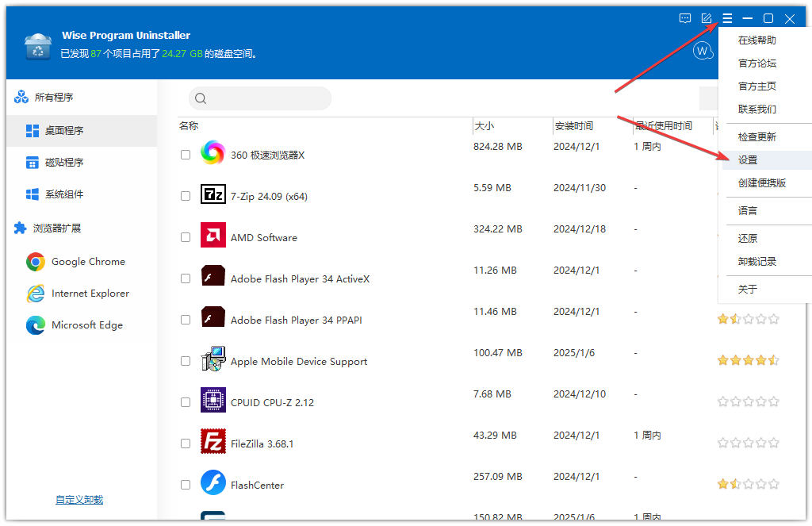Rate Apple Mobile Device Support with stars
The width and height of the screenshot is (812, 526).
point(749,359)
